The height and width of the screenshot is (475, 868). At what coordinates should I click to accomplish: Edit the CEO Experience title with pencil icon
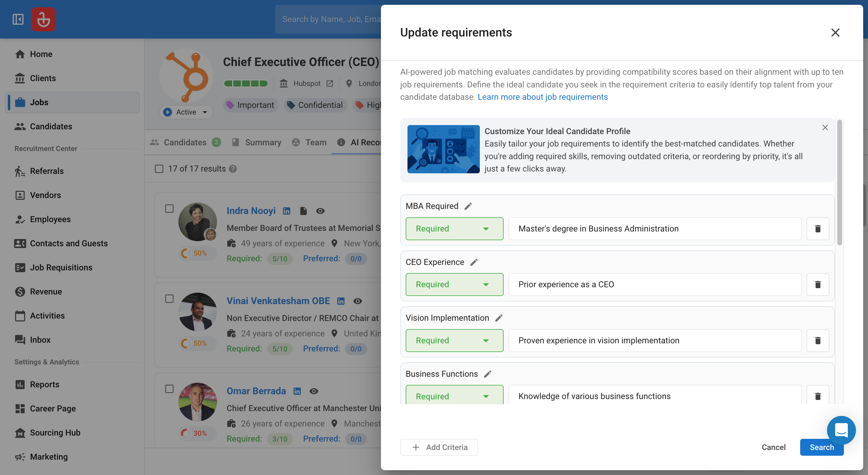click(474, 262)
